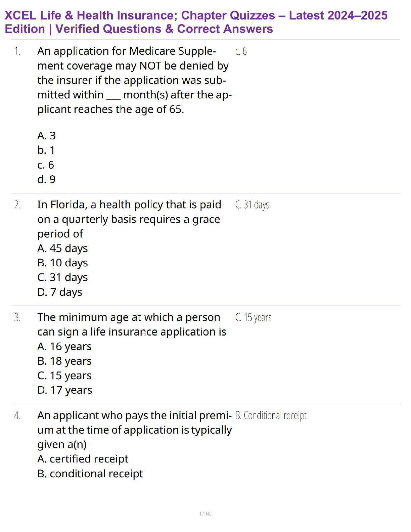The image size is (411, 532).
Task: Pick option "D. 17 years"
Action: pyautogui.click(x=65, y=390)
